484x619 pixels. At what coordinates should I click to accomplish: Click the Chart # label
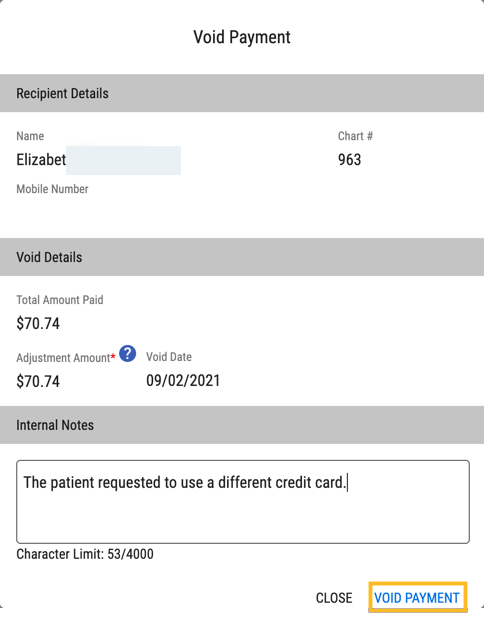click(x=355, y=136)
